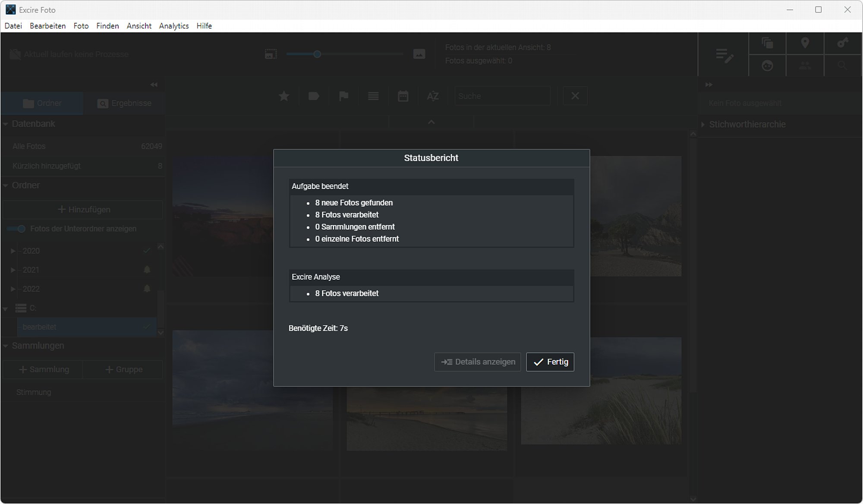Click the 2021 folder notification bell

(x=147, y=270)
